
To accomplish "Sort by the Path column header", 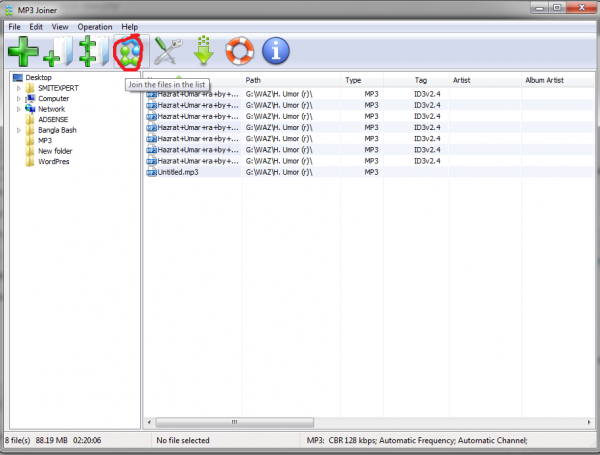I will (291, 80).
